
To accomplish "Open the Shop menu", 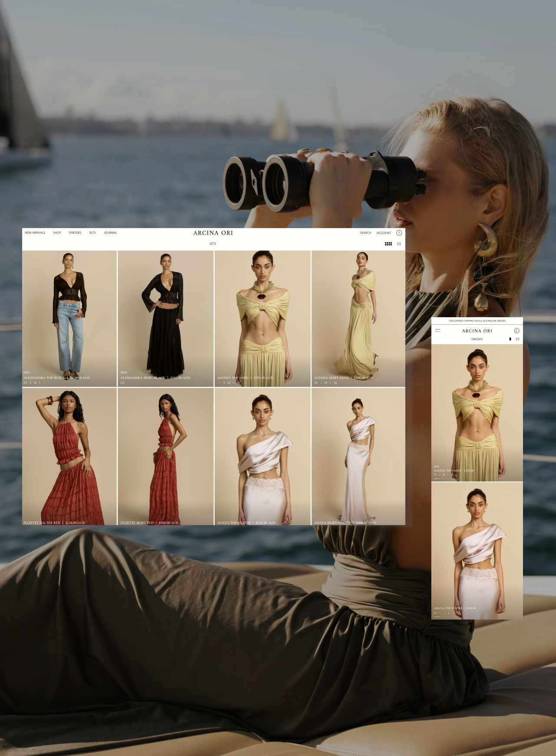I will [57, 233].
